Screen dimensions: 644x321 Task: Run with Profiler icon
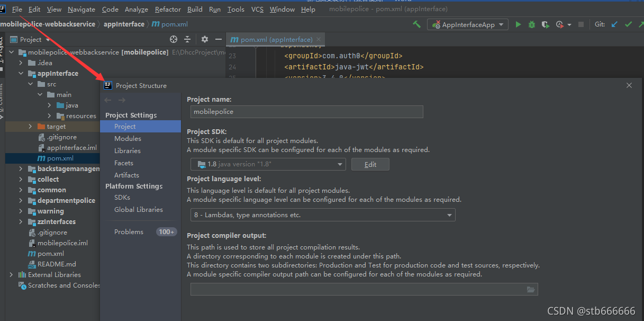[559, 24]
